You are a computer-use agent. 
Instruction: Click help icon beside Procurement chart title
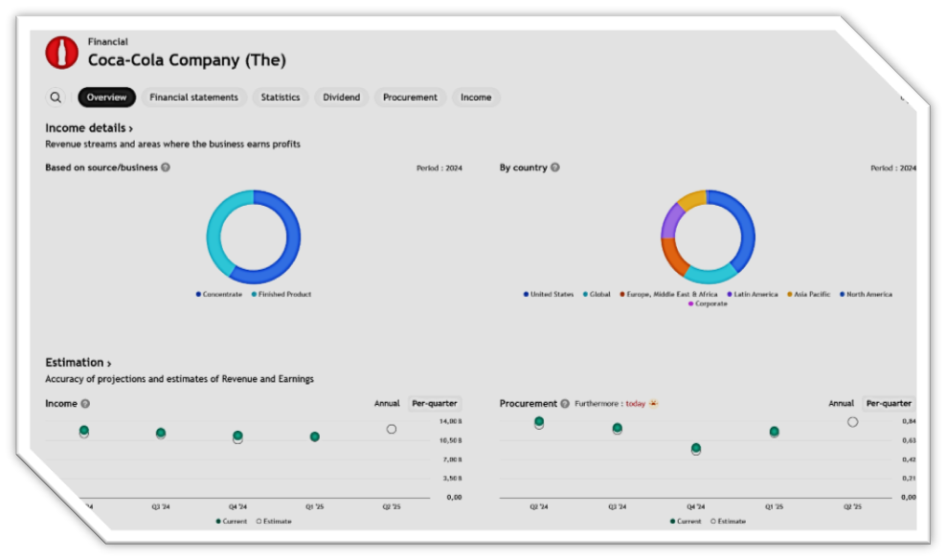565,404
